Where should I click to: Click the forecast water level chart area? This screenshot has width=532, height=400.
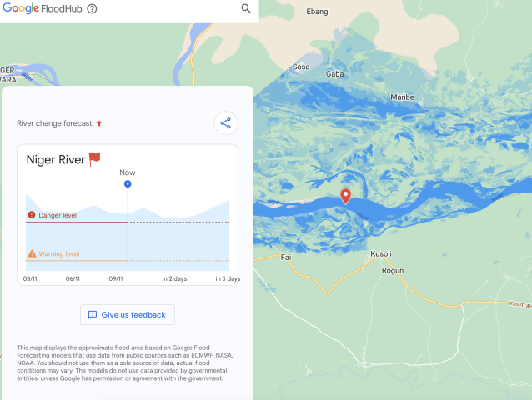click(128, 232)
